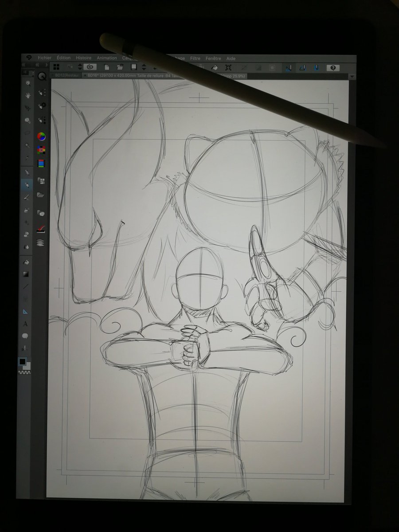Toggle snap to grid
The width and height of the screenshot is (399, 532).
pyautogui.click(x=317, y=68)
